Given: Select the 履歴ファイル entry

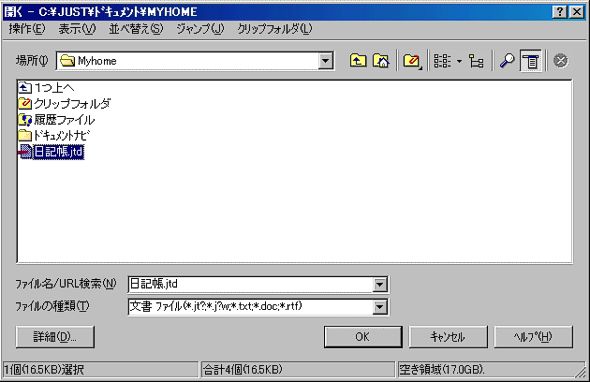Looking at the screenshot, I should [x=56, y=120].
